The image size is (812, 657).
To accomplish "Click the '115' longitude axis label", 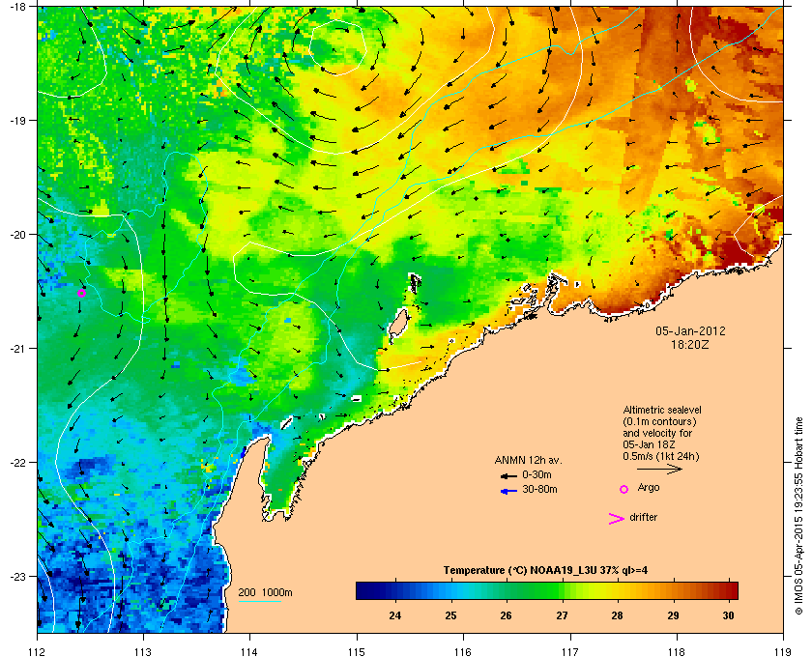I will point(357,651).
